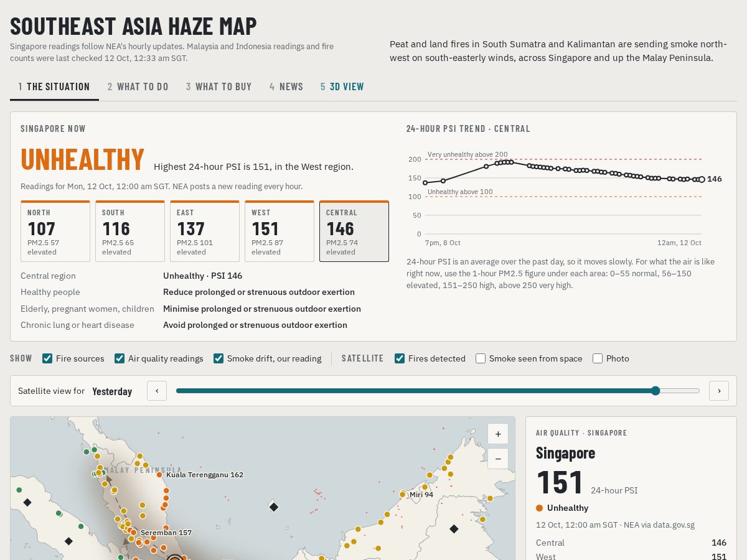Select the South region card
Image resolution: width=747 pixels, height=560 pixels.
(x=130, y=231)
